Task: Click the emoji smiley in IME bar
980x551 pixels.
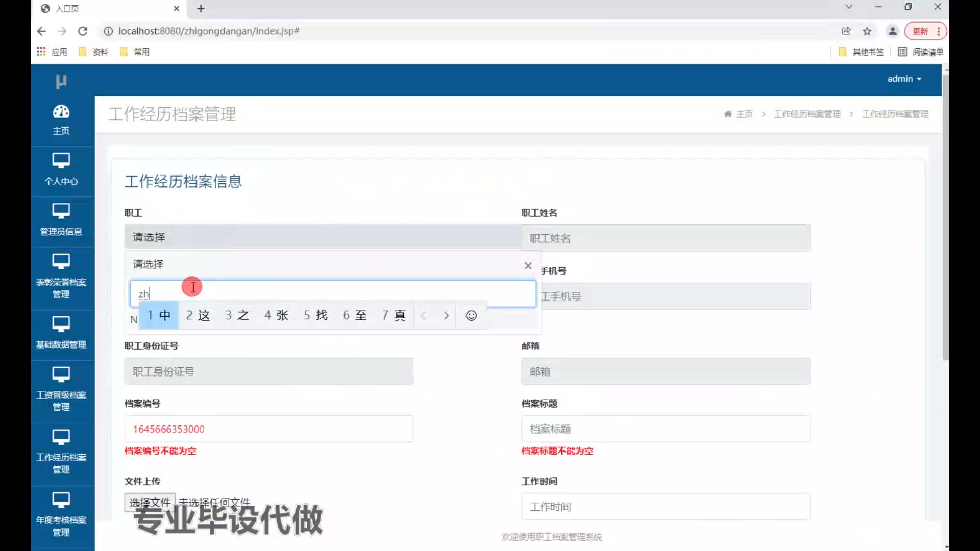Action: (471, 316)
